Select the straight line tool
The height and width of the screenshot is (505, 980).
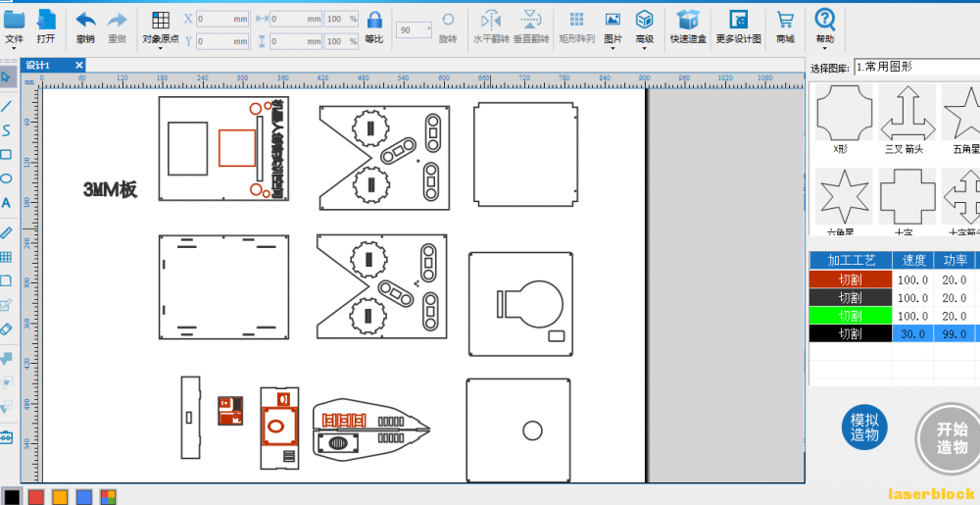pyautogui.click(x=6, y=106)
